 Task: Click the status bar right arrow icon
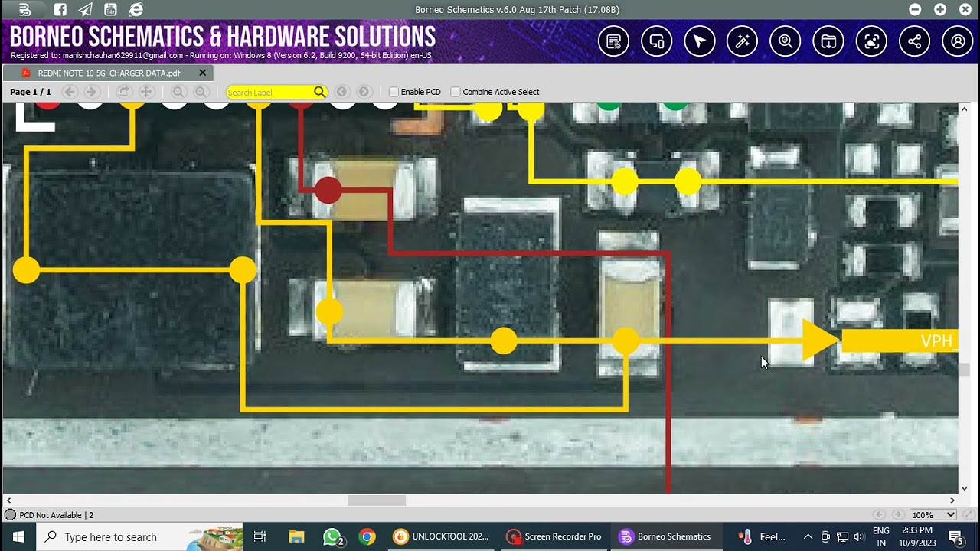[x=899, y=515]
